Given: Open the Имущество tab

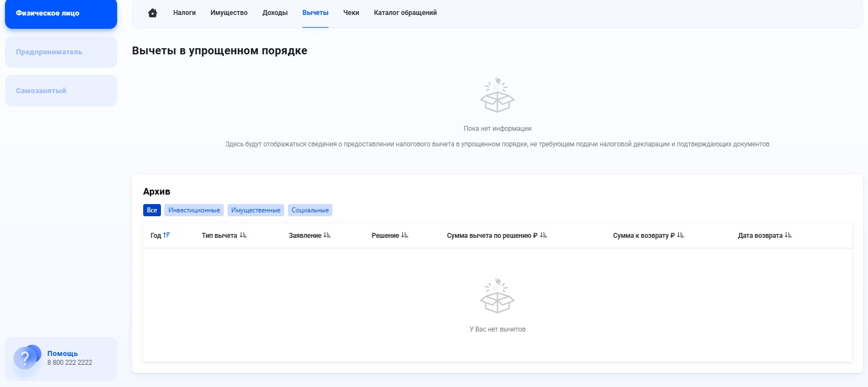Looking at the screenshot, I should [x=229, y=12].
